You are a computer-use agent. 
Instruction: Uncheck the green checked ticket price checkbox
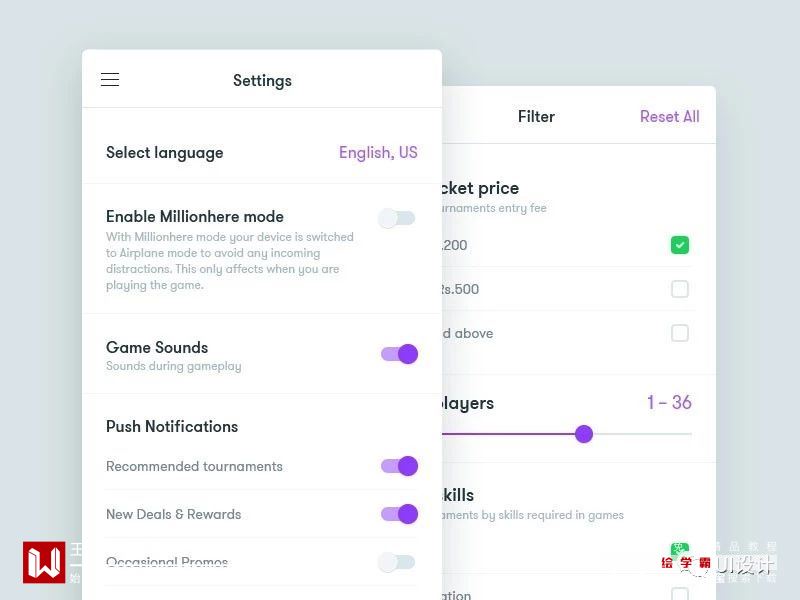coord(680,245)
